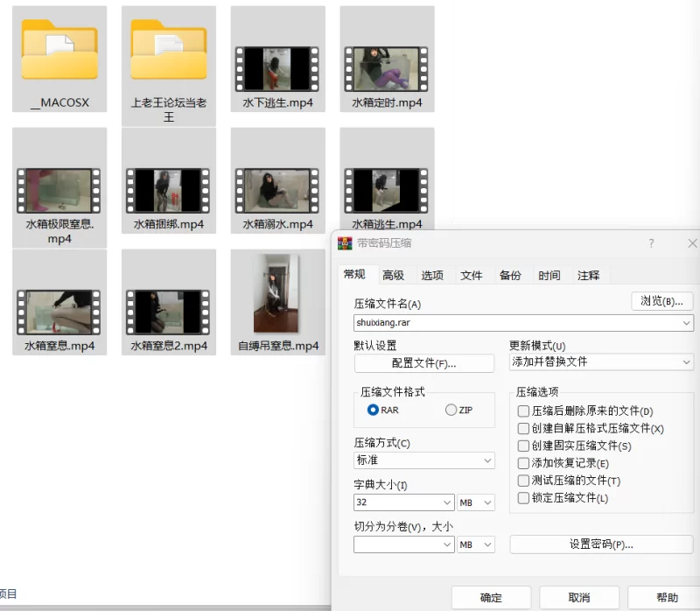Confirm with the 确定 button

pyautogui.click(x=491, y=598)
